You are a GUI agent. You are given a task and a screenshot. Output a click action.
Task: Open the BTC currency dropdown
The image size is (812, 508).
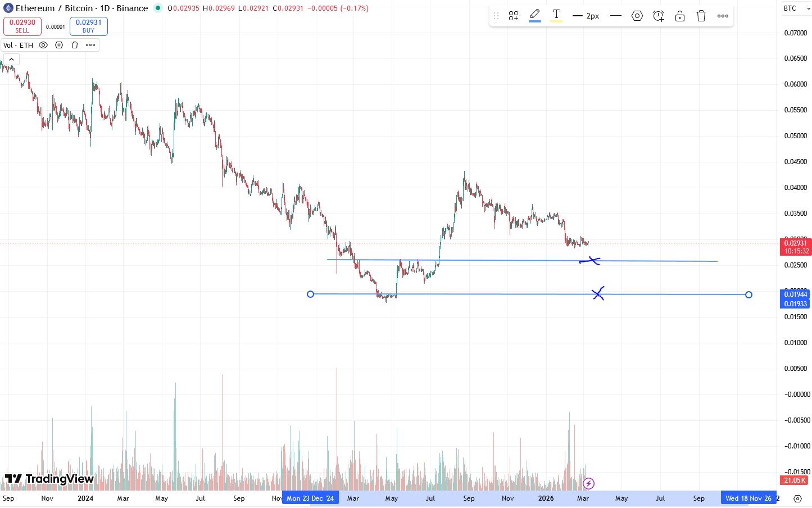click(x=794, y=8)
